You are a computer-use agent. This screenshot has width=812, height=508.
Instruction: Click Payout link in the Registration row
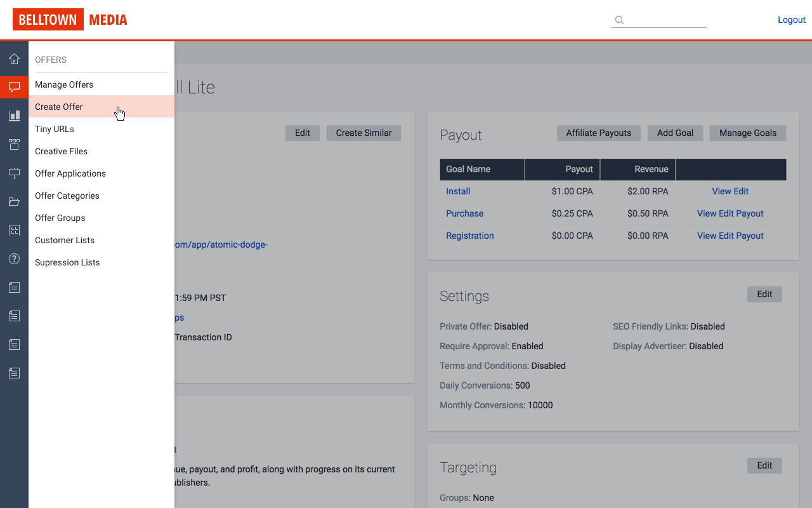tap(750, 236)
